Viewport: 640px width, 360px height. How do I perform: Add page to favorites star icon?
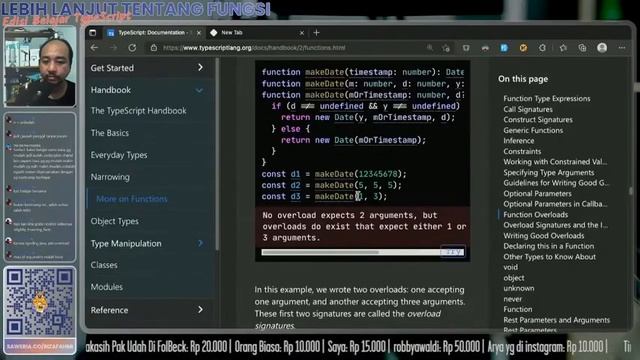[x=446, y=48]
